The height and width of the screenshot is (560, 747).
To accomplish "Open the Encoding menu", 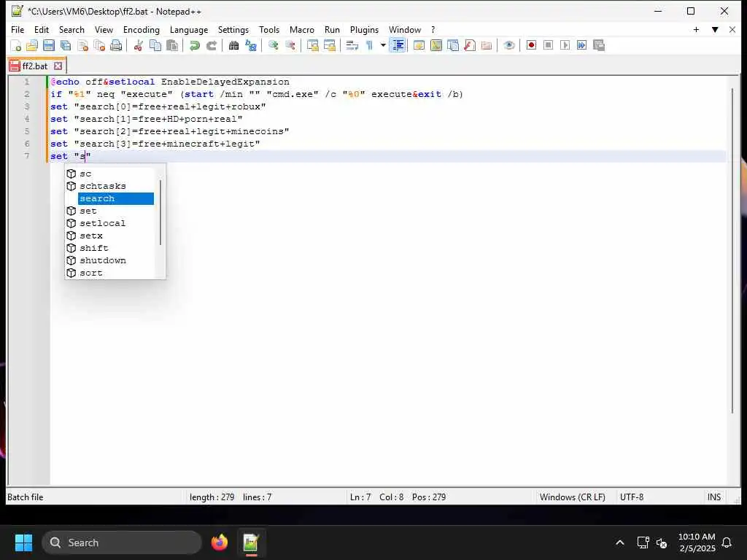I will 142,29.
